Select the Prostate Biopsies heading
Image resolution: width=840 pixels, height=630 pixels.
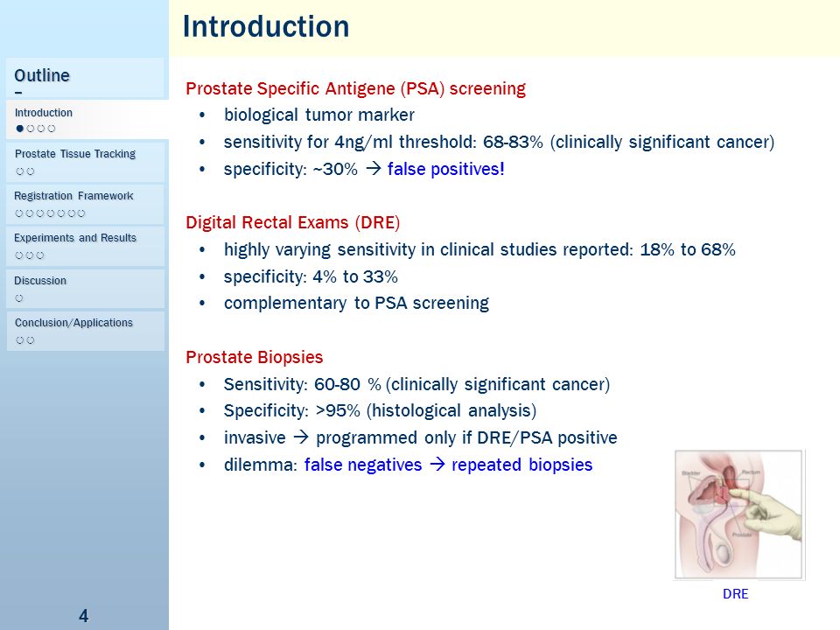(x=254, y=357)
